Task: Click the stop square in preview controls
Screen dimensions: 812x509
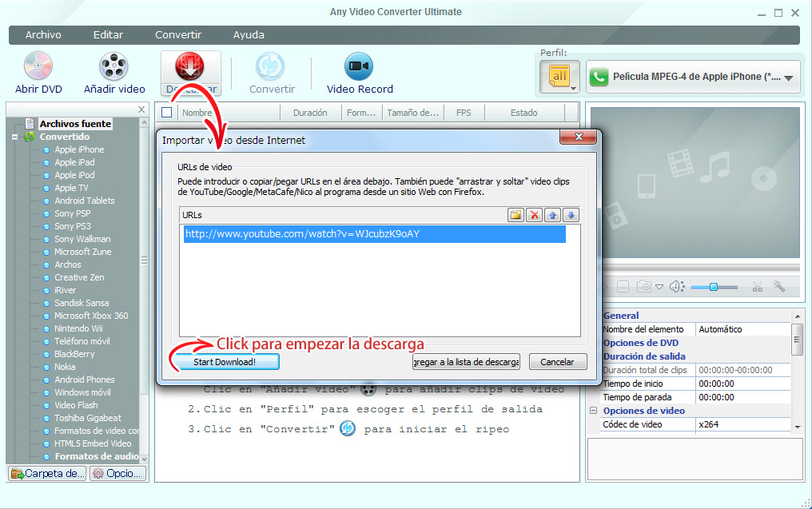Action: [x=623, y=286]
